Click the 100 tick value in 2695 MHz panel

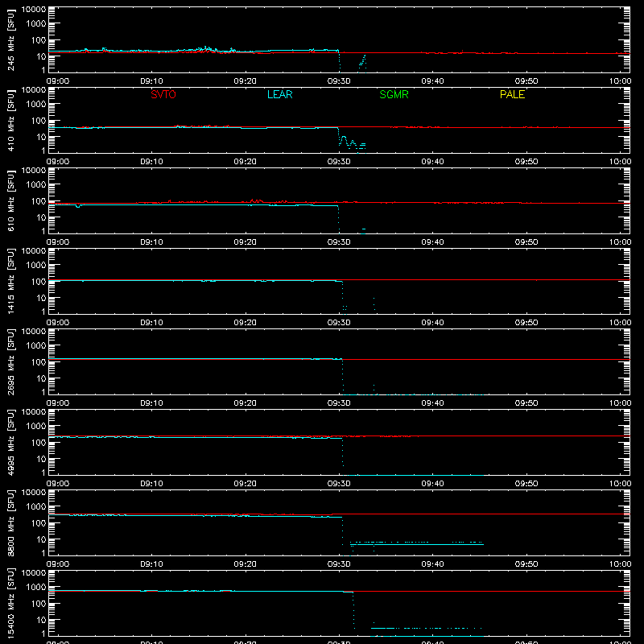(39, 362)
